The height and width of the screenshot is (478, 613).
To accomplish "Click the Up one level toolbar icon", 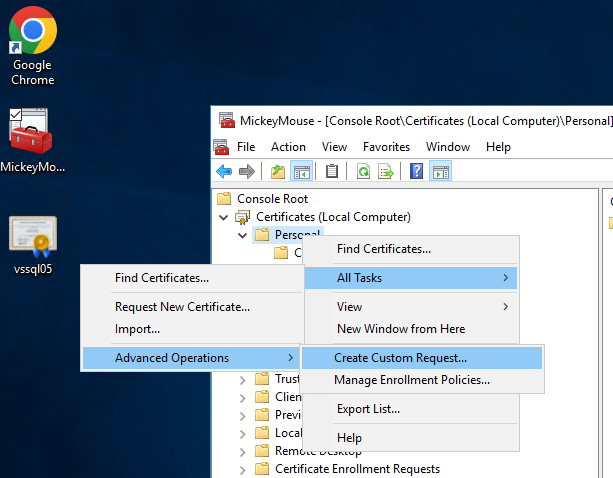I will coord(278,171).
